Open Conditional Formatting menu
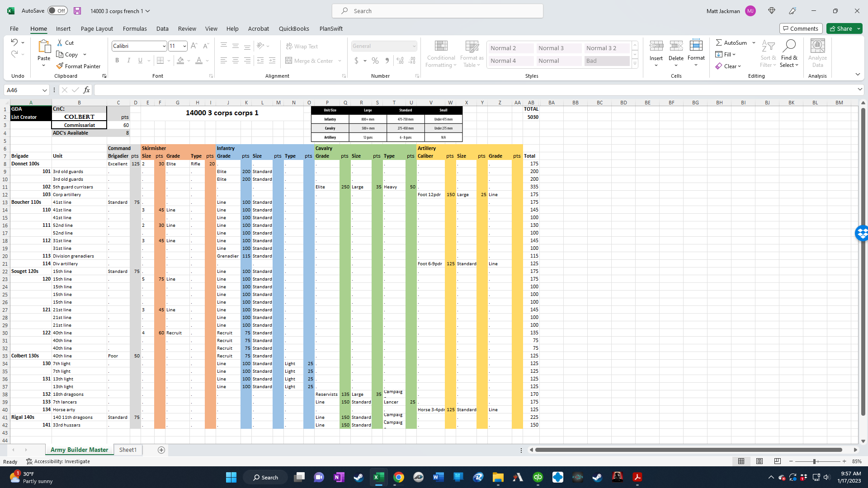Viewport: 868px width, 488px height. tap(441, 54)
